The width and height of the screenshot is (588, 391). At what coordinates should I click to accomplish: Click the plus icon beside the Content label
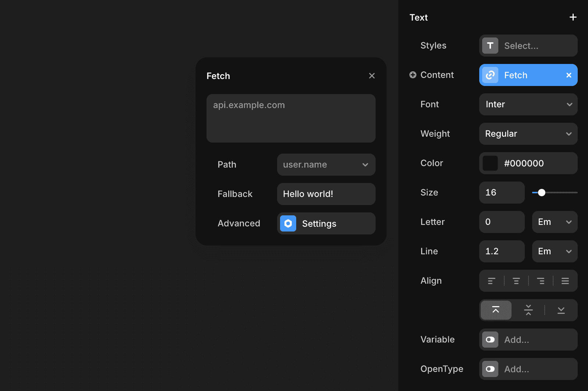(x=413, y=75)
